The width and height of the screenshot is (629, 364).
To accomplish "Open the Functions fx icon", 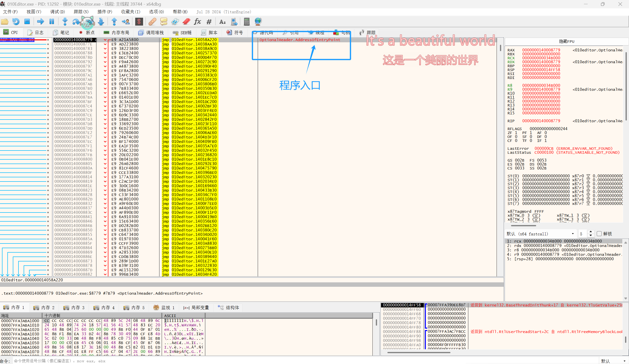I will point(198,22).
